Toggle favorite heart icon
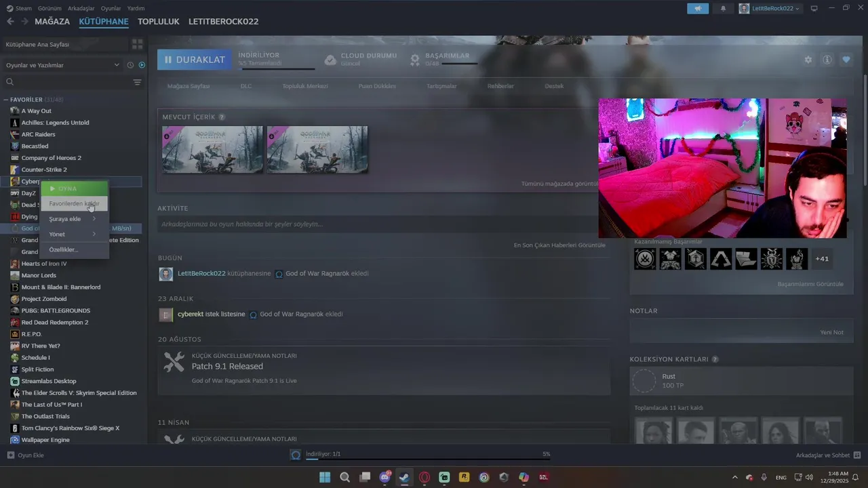Screen dimensions: 868x488 (846, 60)
